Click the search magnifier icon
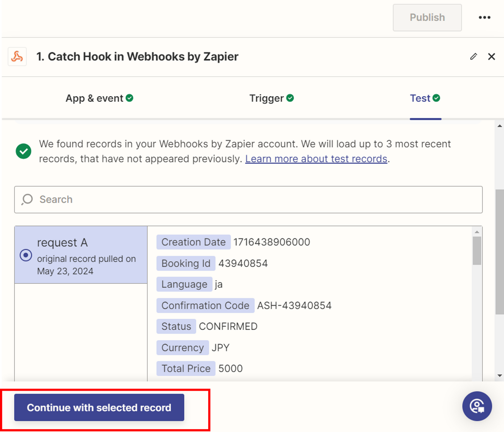Viewport: 504px width, 432px height. [27, 199]
